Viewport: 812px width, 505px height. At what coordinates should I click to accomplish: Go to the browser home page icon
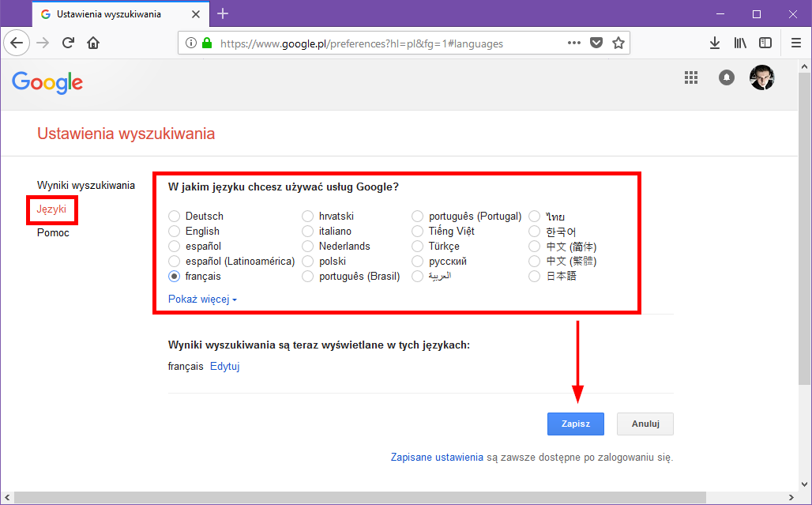(93, 43)
